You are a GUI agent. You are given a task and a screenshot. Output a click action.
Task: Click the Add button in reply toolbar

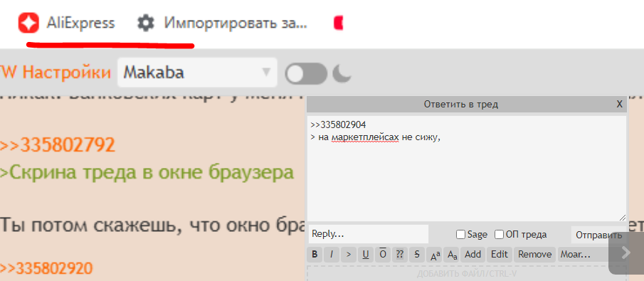pos(473,255)
